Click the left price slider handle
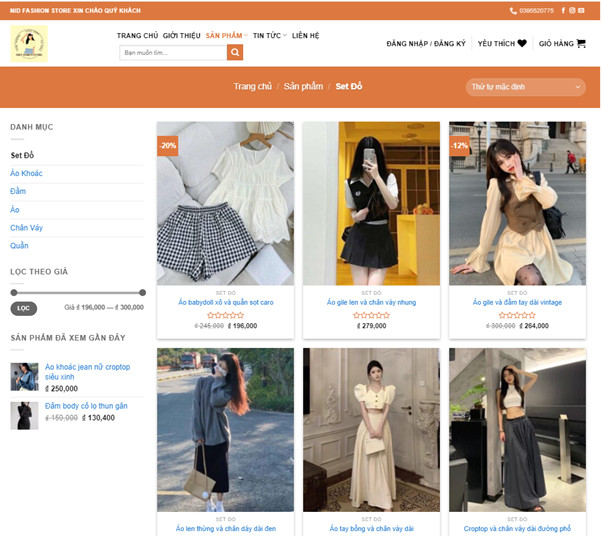The image size is (603, 536). 13,293
